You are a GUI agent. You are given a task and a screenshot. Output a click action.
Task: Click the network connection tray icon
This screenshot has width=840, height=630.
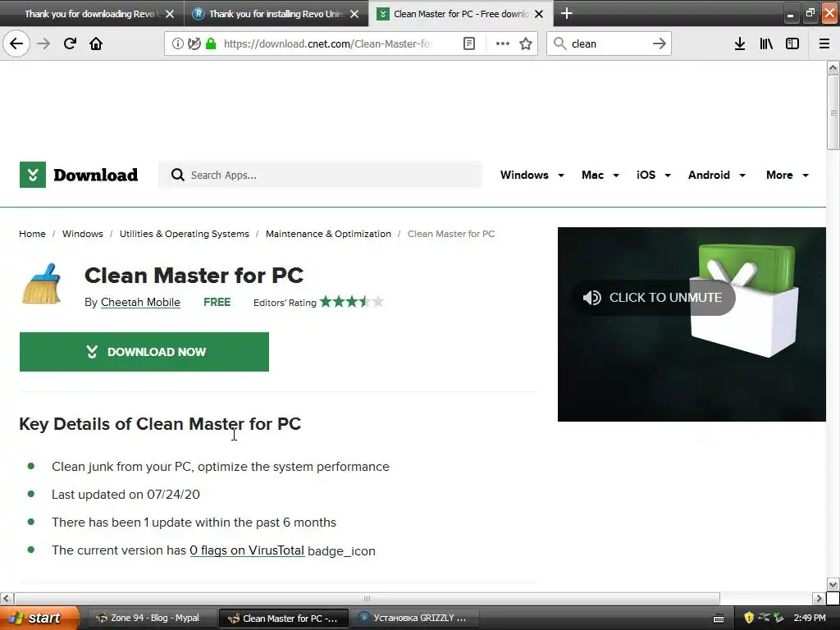click(x=764, y=618)
